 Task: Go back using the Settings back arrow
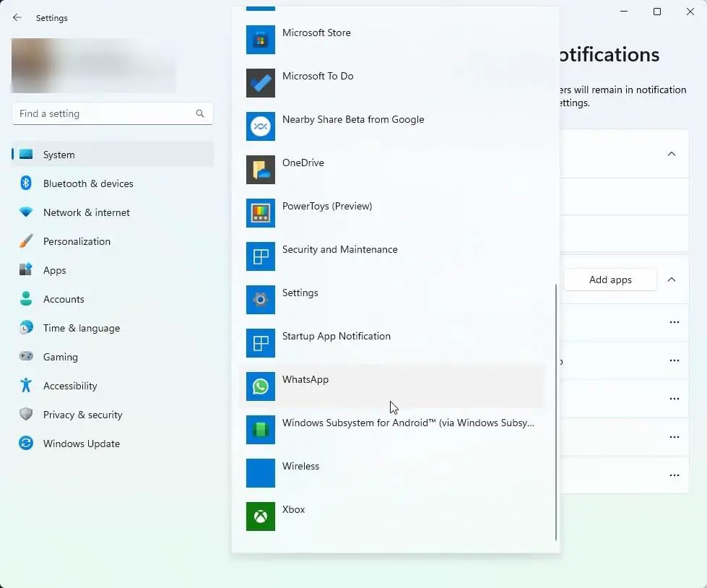click(17, 17)
